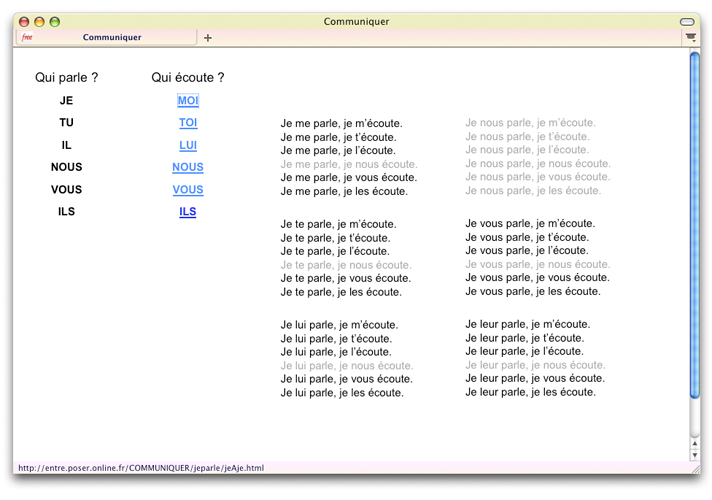Click the IL label under Qui parle
This screenshot has width=712, height=500.
(x=66, y=145)
